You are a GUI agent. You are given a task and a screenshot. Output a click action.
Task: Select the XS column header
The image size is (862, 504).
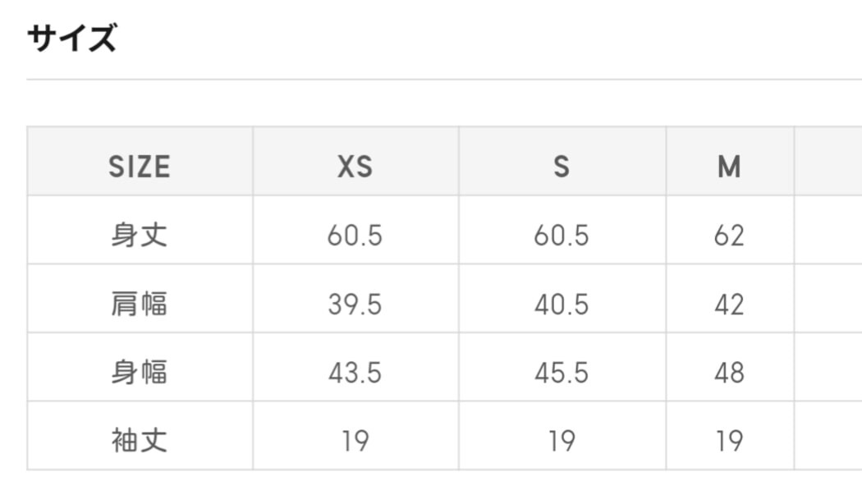pos(355,167)
